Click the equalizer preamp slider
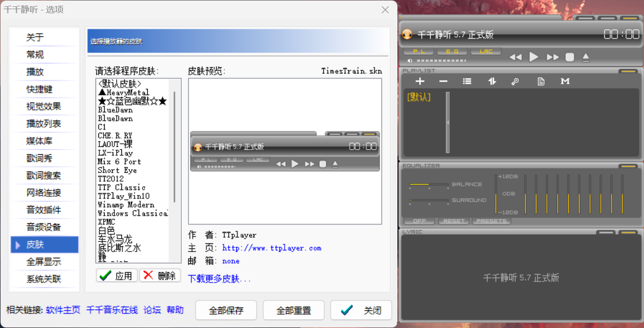Image resolution: width=644 pixels, height=328 pixels. 496,194
